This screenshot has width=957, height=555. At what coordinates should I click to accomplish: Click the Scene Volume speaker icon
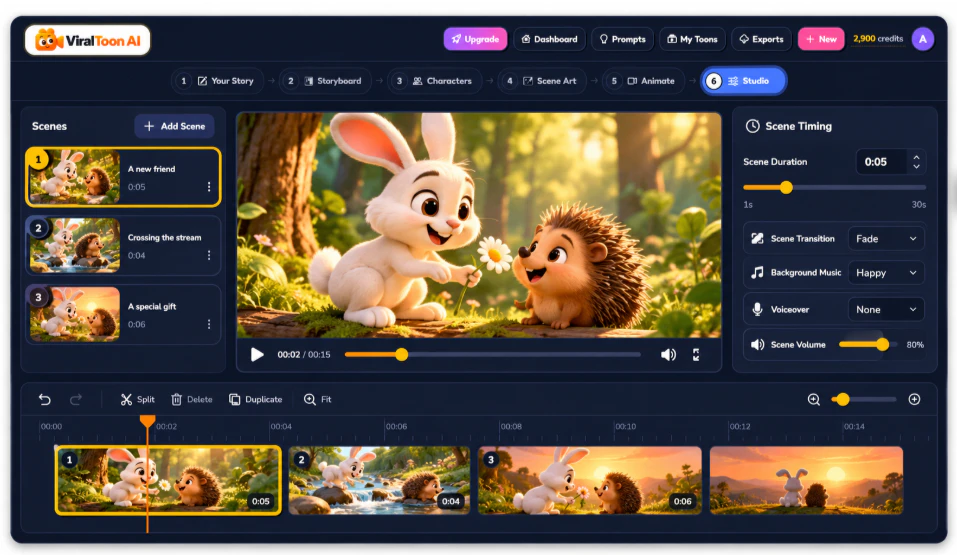tap(757, 345)
